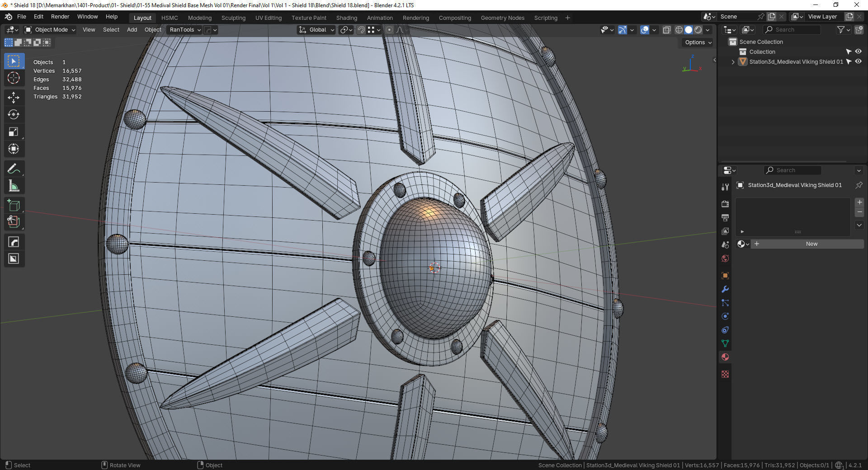Open the Render menu

click(x=60, y=17)
